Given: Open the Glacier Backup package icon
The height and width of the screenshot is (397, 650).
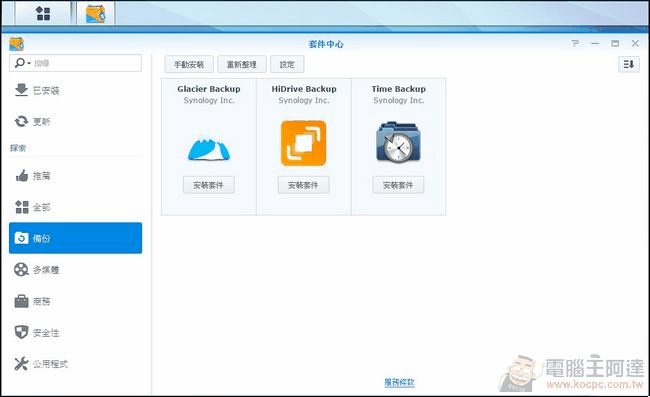Looking at the screenshot, I should point(209,150).
